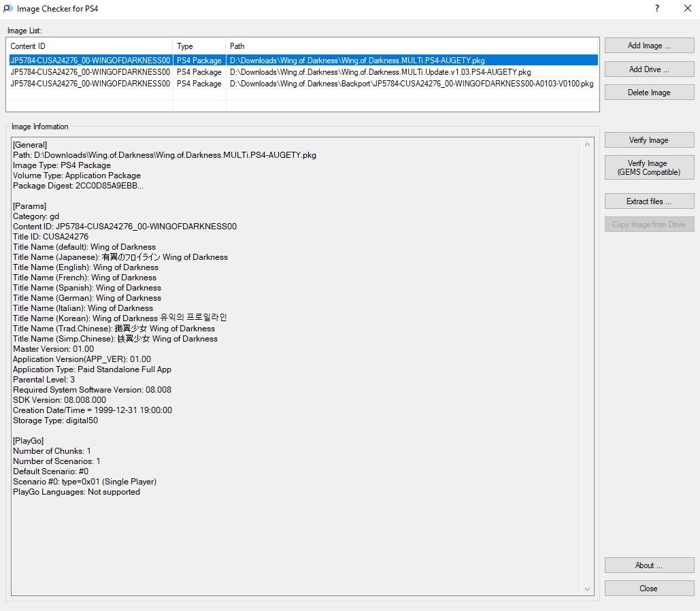This screenshot has width=700, height=611.
Task: Click the PS4 Package type cell in second row
Action: pos(199,72)
